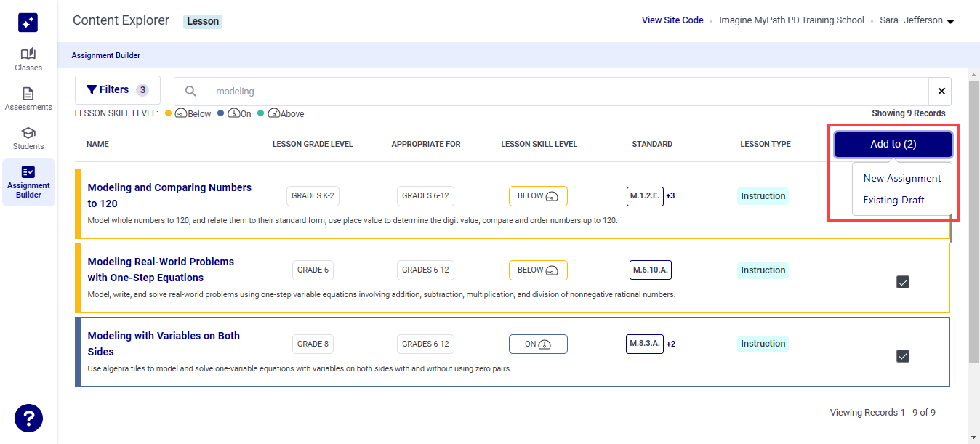Click the GRADES K-2 grade level badge
980x444 pixels.
tap(313, 196)
